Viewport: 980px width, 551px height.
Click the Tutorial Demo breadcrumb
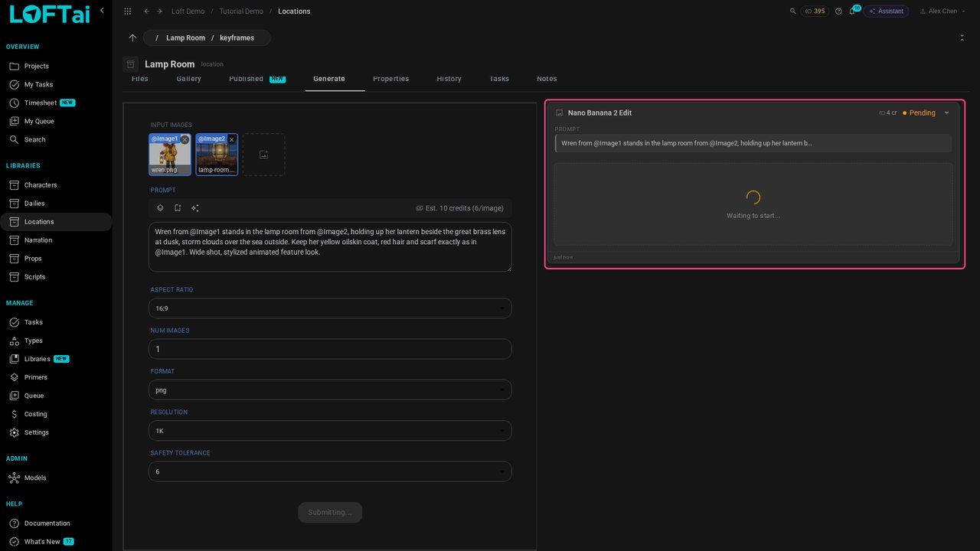pyautogui.click(x=241, y=11)
